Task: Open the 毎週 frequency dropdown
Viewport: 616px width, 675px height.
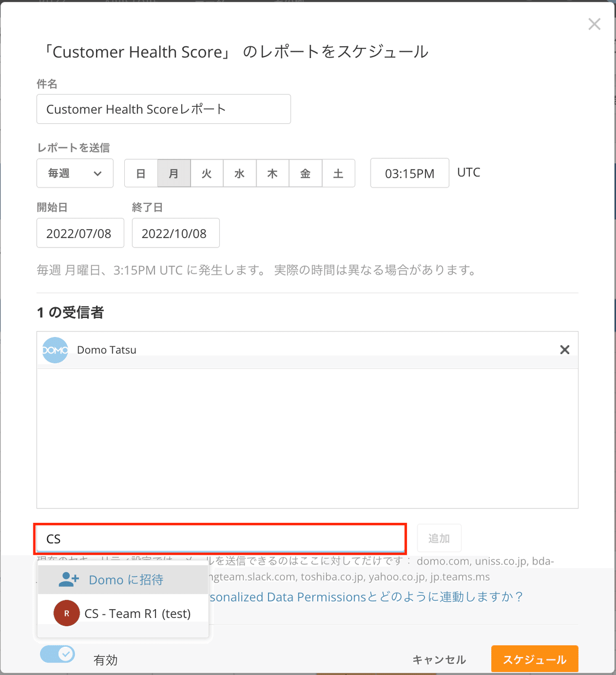Action: coord(75,173)
